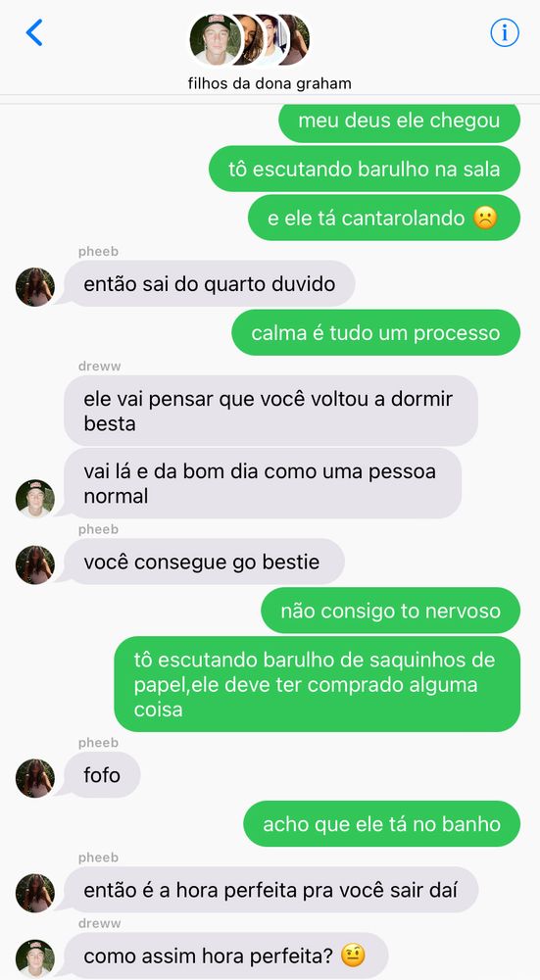Tap the 'calma é tudo um processo' bubble
Image resolution: width=540 pixels, height=980 pixels.
click(x=375, y=332)
